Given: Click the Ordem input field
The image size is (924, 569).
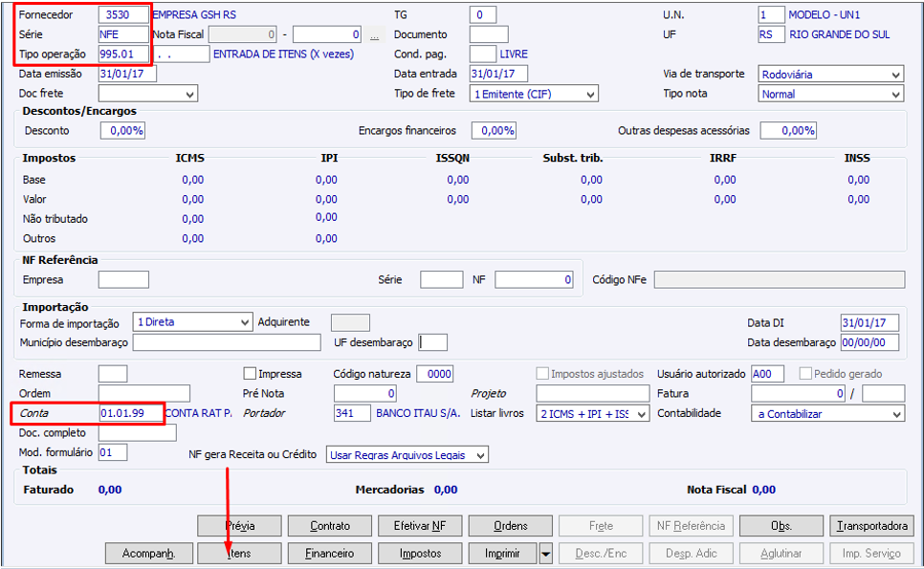Looking at the screenshot, I should (144, 393).
